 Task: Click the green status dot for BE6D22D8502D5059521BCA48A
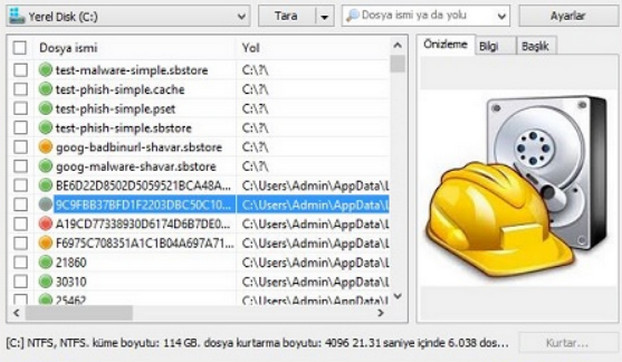46,185
